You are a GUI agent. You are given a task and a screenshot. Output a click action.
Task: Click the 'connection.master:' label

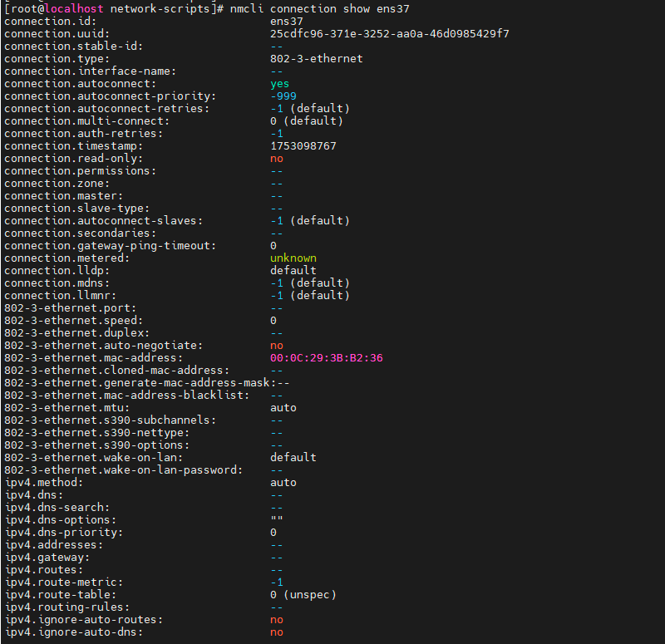pos(64,196)
